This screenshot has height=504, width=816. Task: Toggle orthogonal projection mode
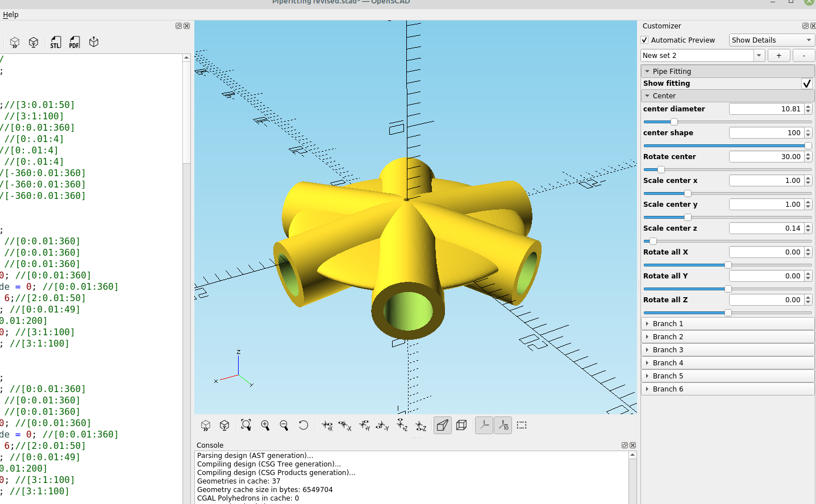tap(461, 425)
